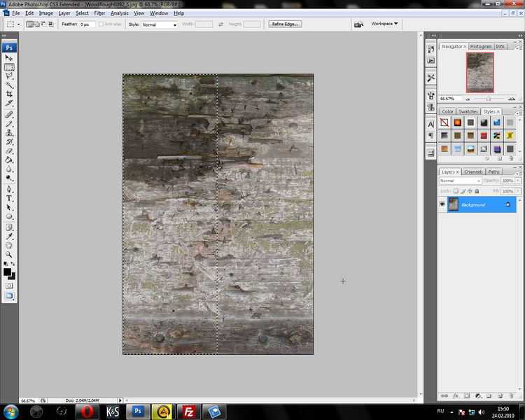
Task: Open the Workspace dropdown
Action: pyautogui.click(x=384, y=24)
